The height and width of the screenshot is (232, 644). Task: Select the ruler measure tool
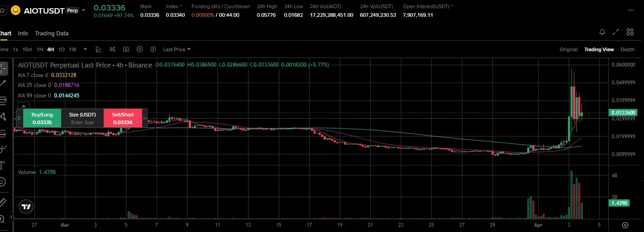pyautogui.click(x=3, y=202)
